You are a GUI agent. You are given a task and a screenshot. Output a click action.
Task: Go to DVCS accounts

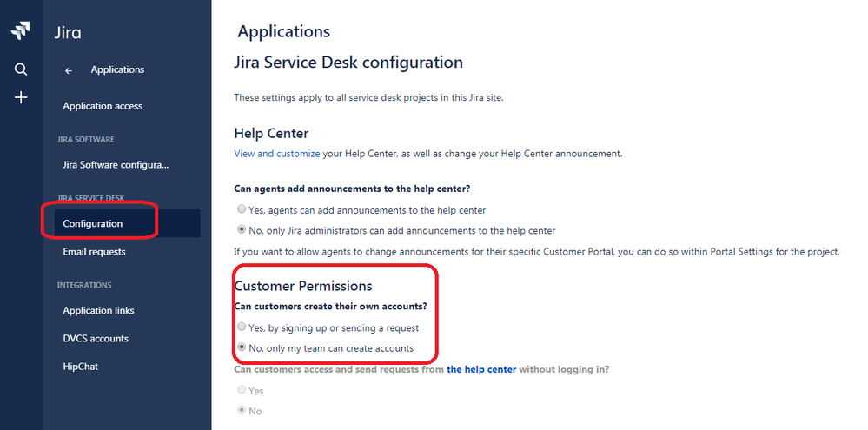[x=96, y=339]
